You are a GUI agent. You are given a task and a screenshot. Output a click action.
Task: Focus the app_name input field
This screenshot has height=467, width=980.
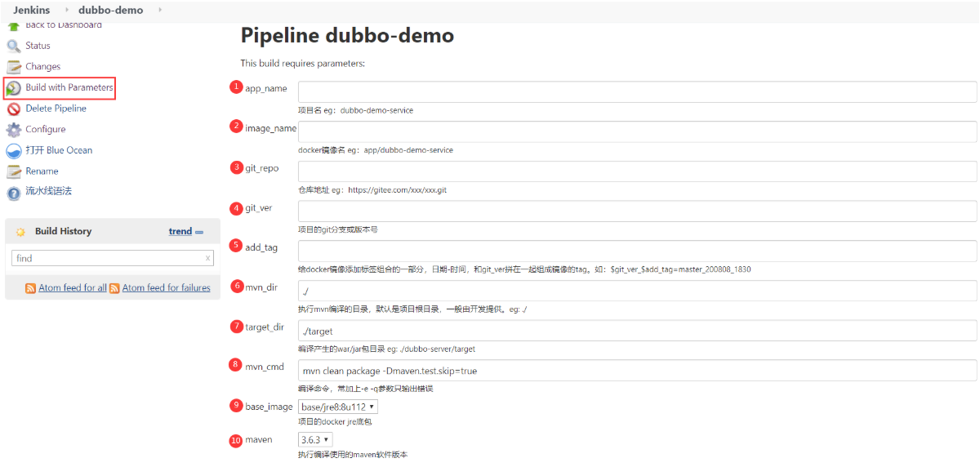tap(637, 91)
